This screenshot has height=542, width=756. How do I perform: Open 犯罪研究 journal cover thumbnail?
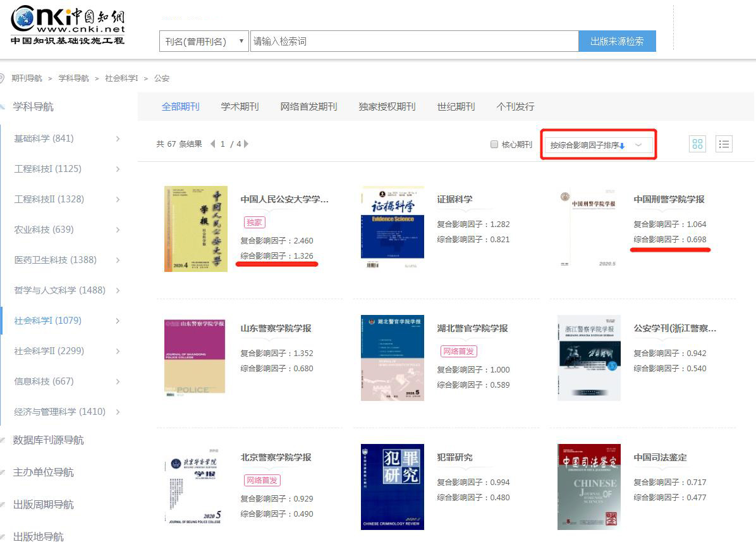pyautogui.click(x=393, y=487)
